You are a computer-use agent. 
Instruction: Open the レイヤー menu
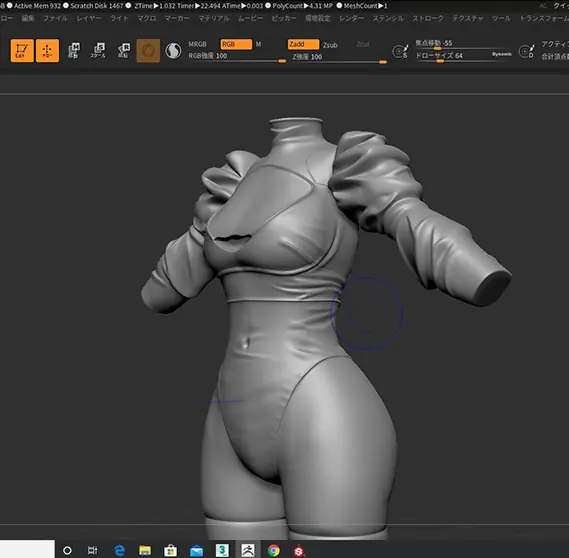(x=89, y=18)
